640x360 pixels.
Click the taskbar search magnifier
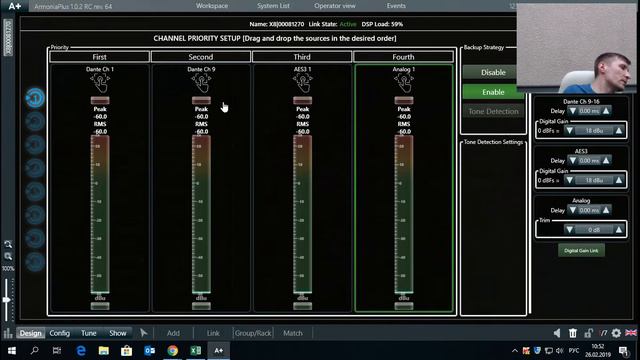pyautogui.click(x=35, y=351)
